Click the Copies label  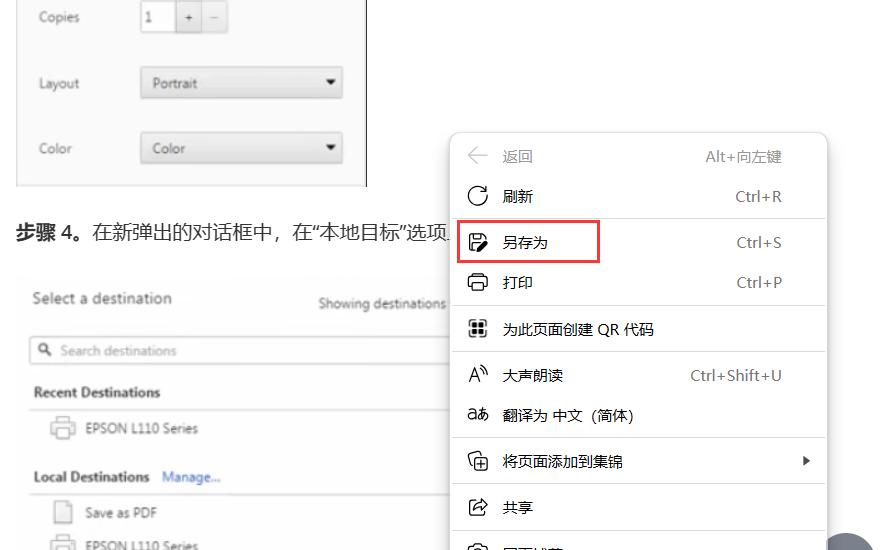coord(59,18)
